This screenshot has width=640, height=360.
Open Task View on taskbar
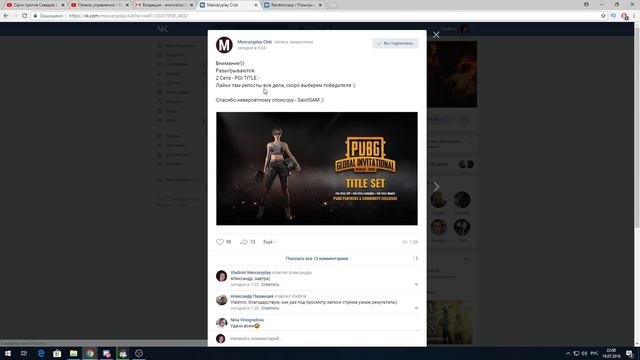tap(24, 353)
